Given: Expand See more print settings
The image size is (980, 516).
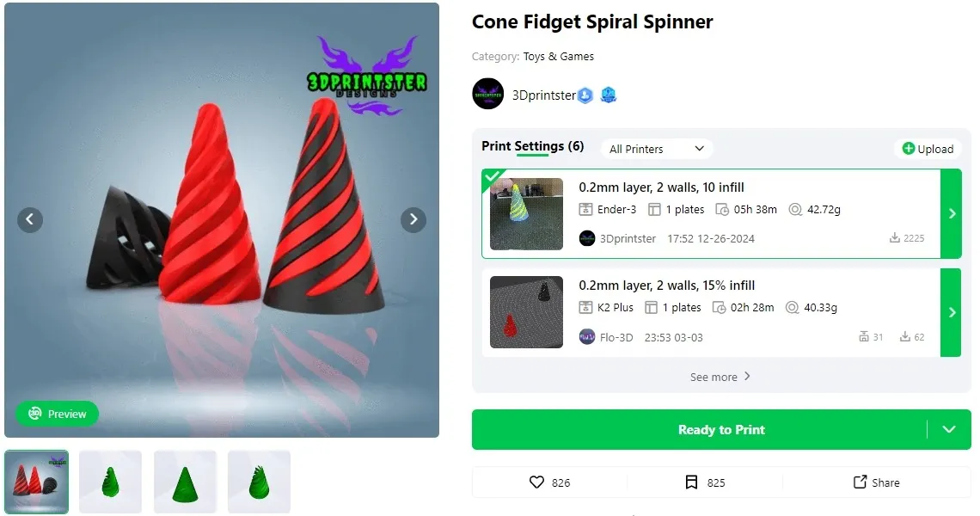Looking at the screenshot, I should (x=720, y=377).
